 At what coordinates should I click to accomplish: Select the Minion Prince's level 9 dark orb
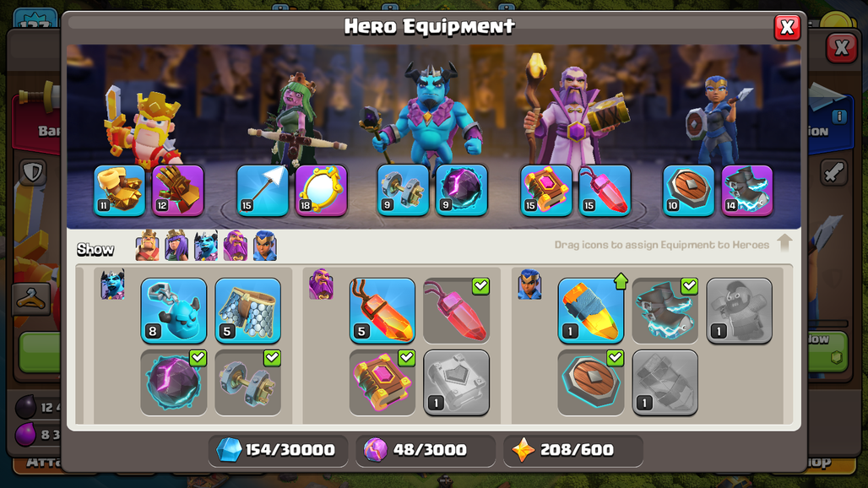(x=462, y=190)
